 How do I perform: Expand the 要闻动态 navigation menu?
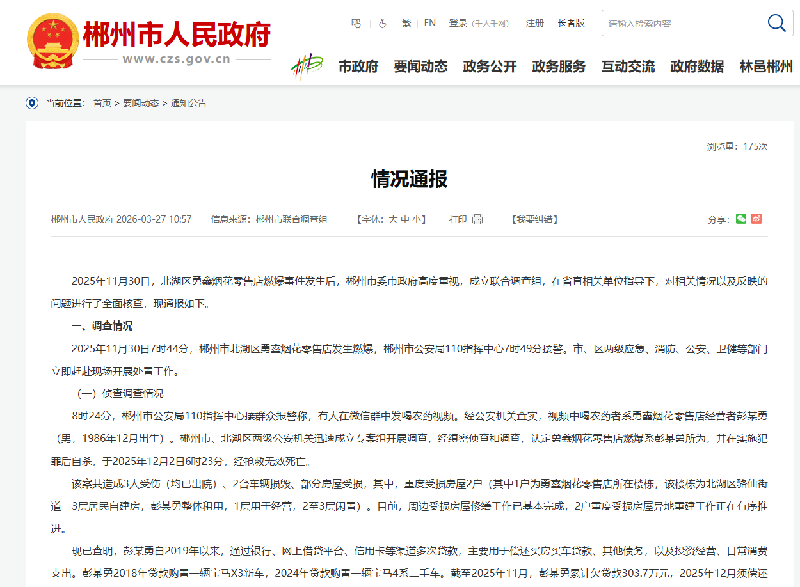[x=420, y=67]
